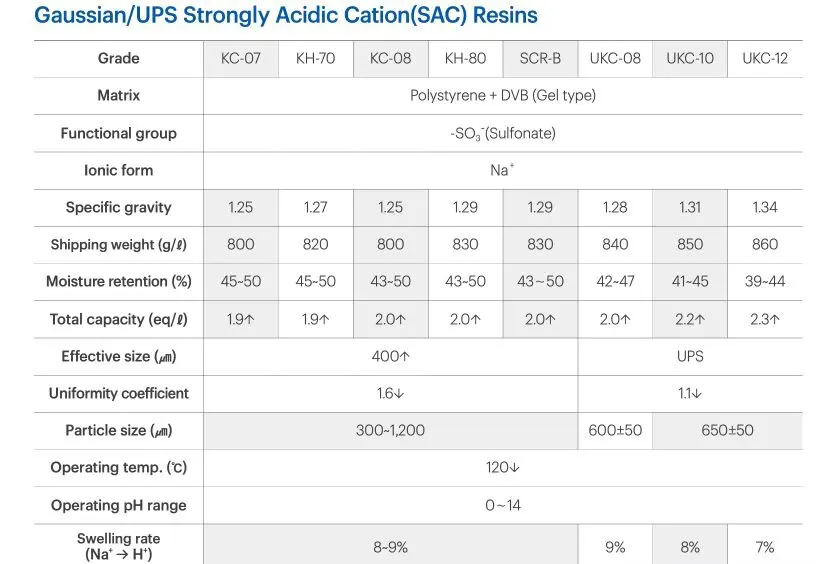Click the Polystyrene + DVB matrix cell
The width and height of the screenshot is (827, 564).
[x=503, y=96]
